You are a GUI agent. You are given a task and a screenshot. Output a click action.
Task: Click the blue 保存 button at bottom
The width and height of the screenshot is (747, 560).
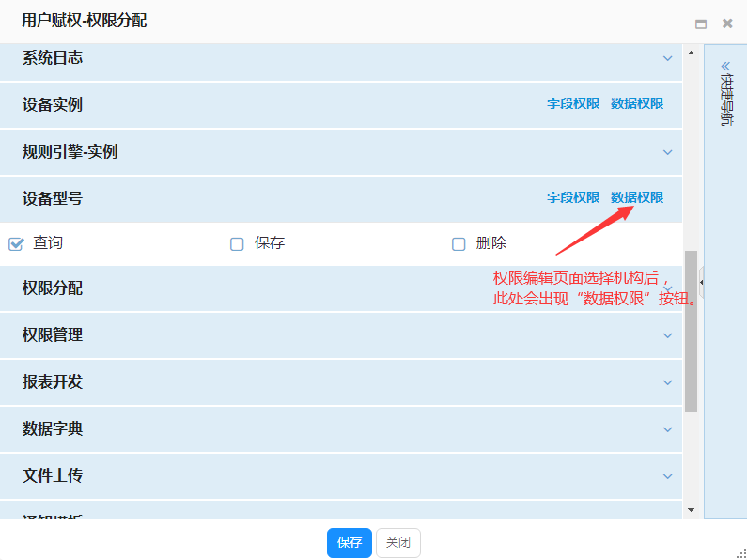click(350, 543)
